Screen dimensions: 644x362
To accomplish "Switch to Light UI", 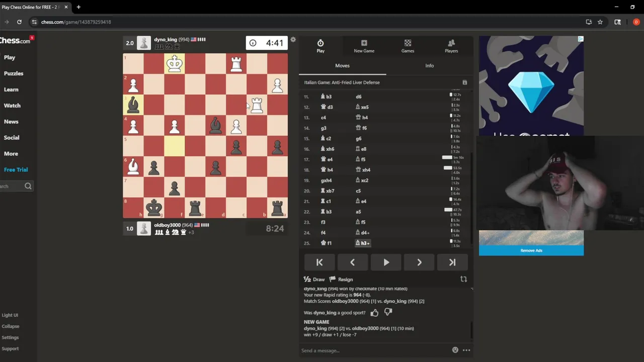I will point(10,315).
